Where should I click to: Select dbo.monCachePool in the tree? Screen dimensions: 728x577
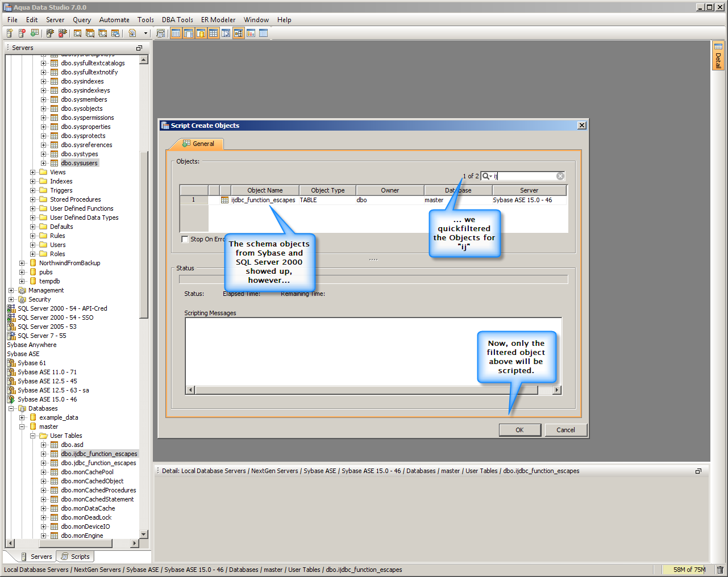coord(87,472)
